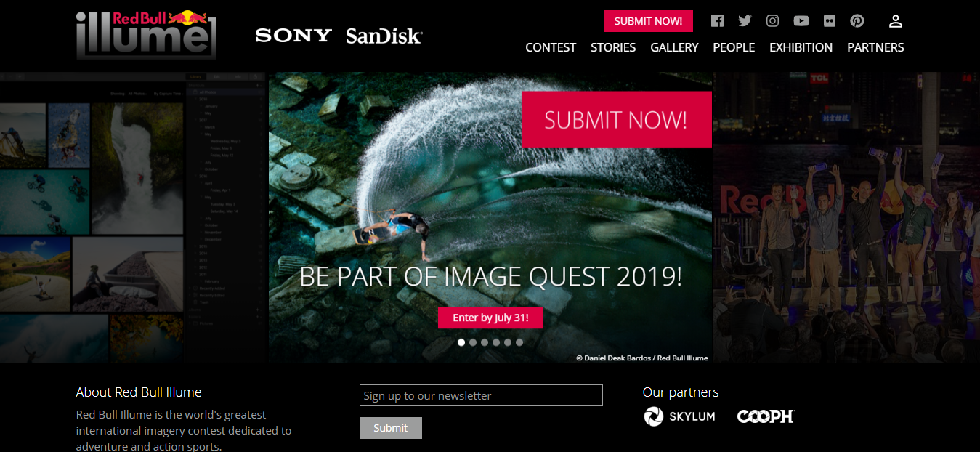The image size is (980, 452).
Task: Open the YouTube social icon
Action: pos(801,21)
